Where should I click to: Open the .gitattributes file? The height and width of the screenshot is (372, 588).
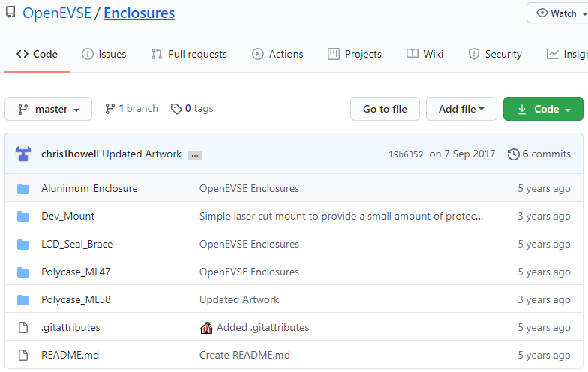click(x=70, y=327)
